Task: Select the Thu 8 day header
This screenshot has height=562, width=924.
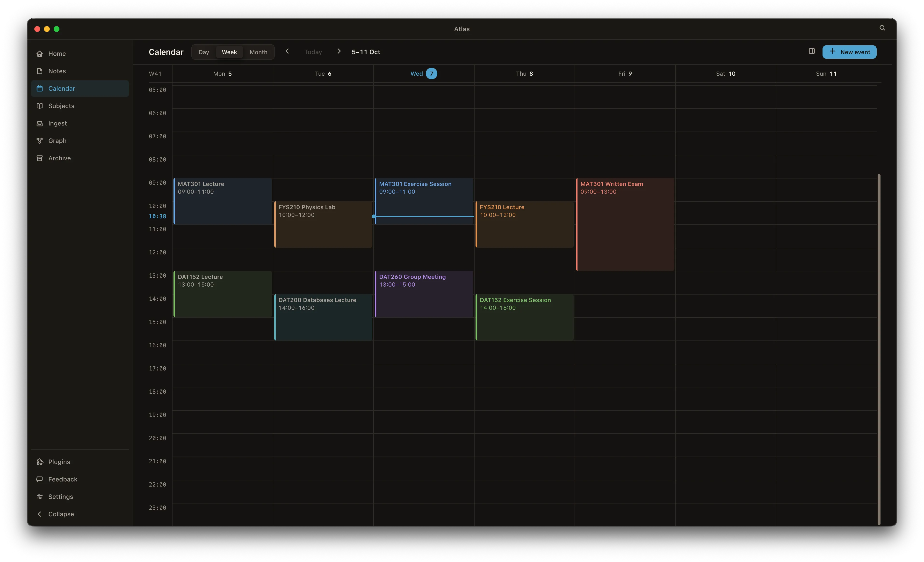Action: coord(524,74)
